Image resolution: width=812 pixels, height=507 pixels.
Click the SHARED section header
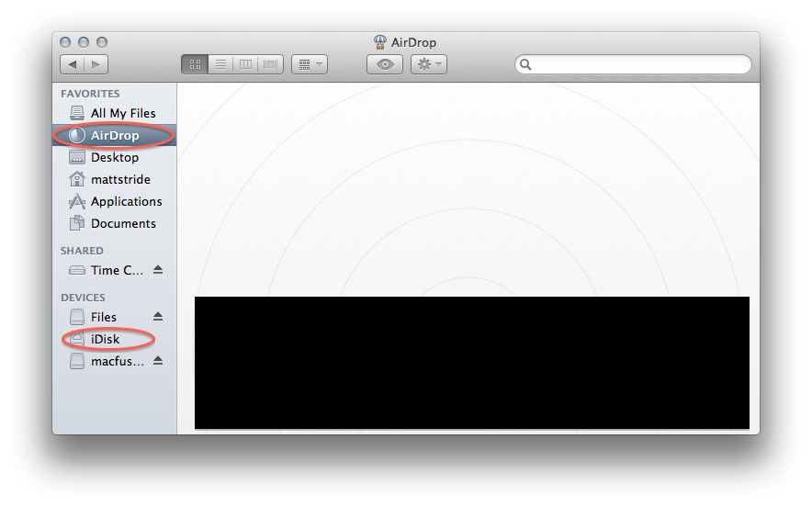point(82,251)
